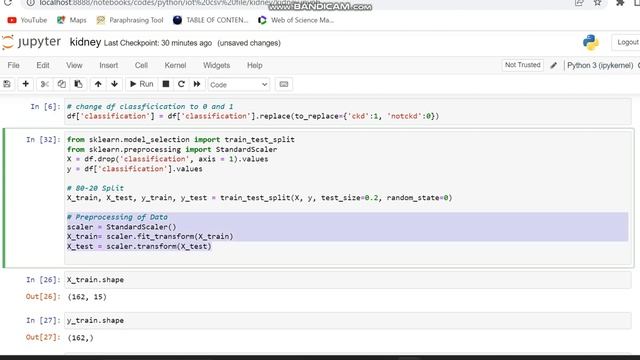Open the Maps bookmark
The width and height of the screenshot is (640, 360).
72,20
